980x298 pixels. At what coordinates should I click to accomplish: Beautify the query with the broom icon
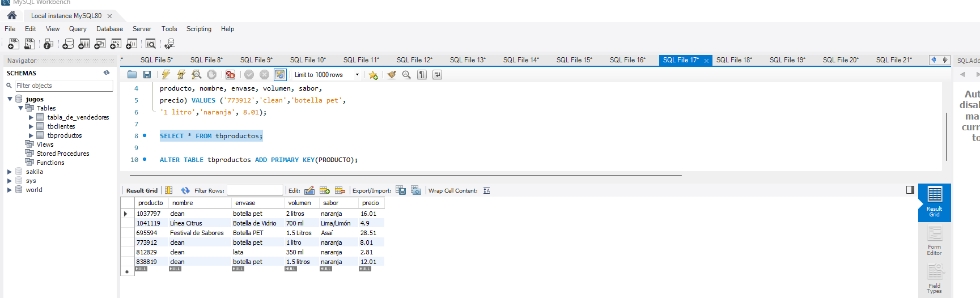391,74
